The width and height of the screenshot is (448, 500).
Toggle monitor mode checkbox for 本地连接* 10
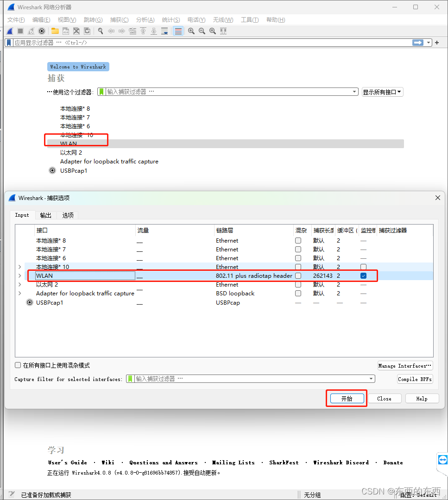363,267
